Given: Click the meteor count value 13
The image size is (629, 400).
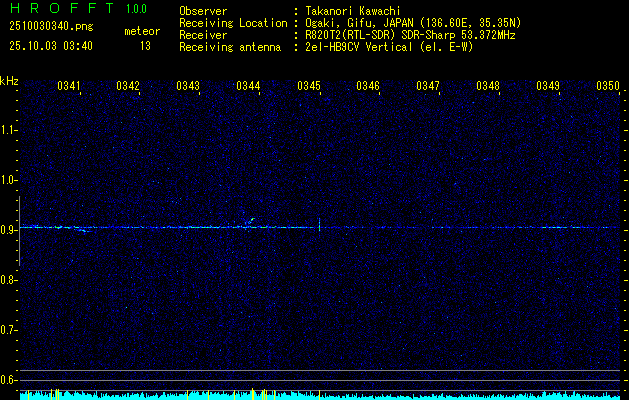Looking at the screenshot, I should point(145,46).
